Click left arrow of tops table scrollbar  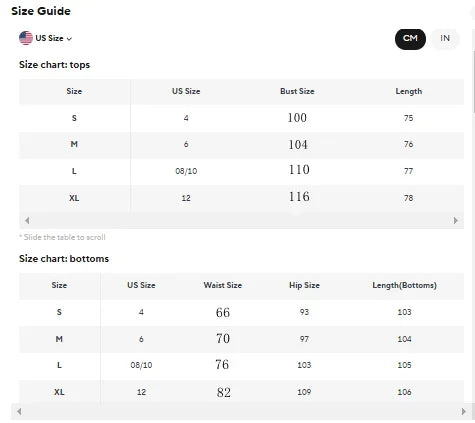(x=27, y=220)
